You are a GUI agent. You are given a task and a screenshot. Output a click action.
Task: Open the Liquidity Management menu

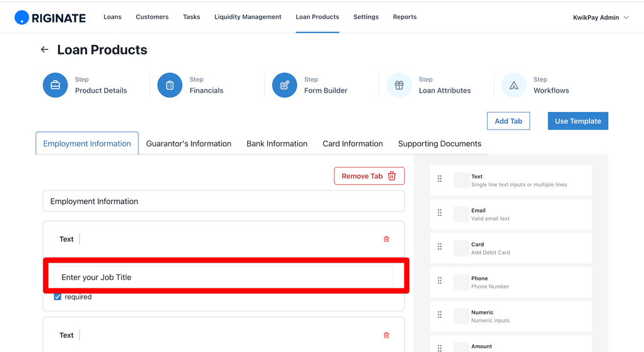tap(248, 17)
